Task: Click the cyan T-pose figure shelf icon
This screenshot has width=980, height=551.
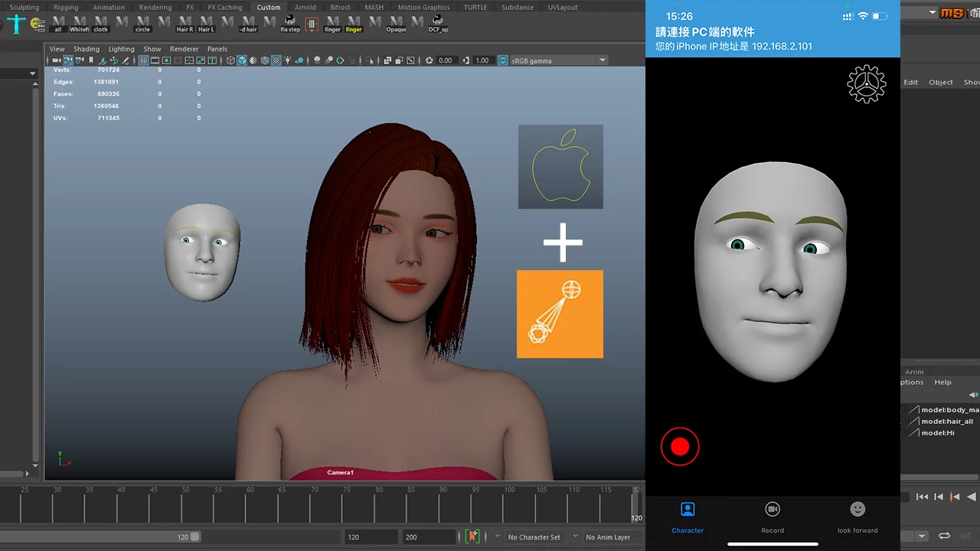Action: click(16, 24)
